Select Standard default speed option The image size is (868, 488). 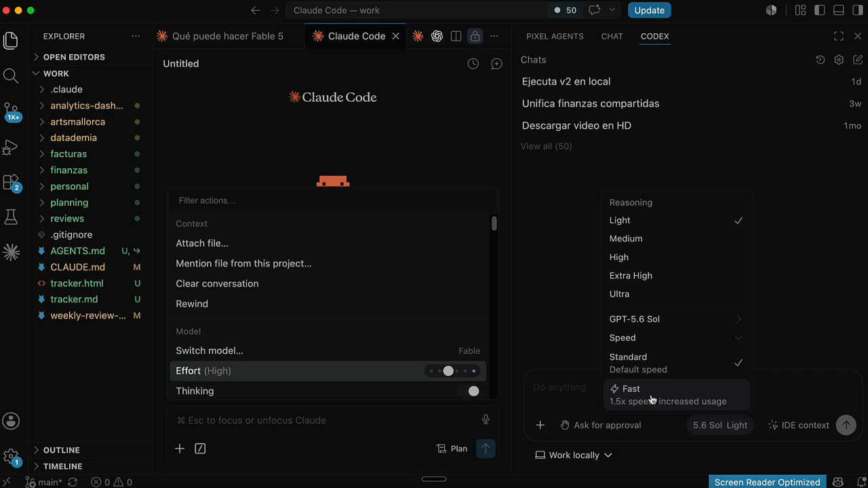tap(676, 363)
